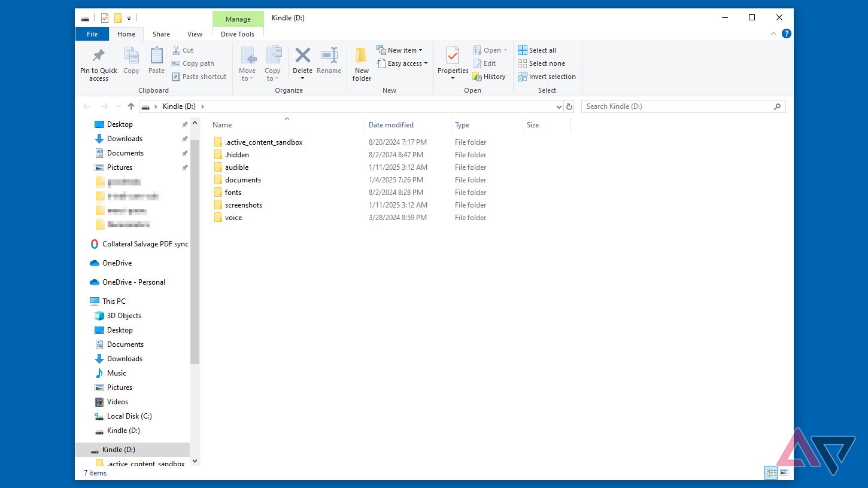
Task: Click Invert selection
Action: click(547, 77)
